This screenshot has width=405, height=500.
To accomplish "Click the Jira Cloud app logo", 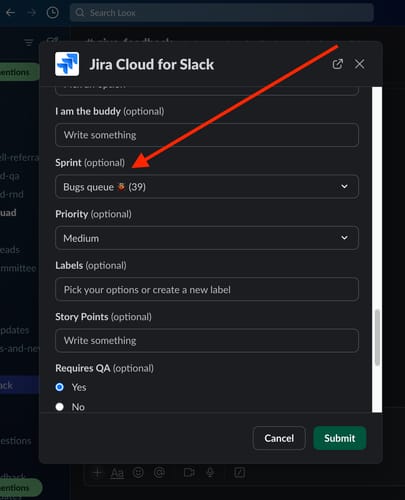I will pos(67,64).
